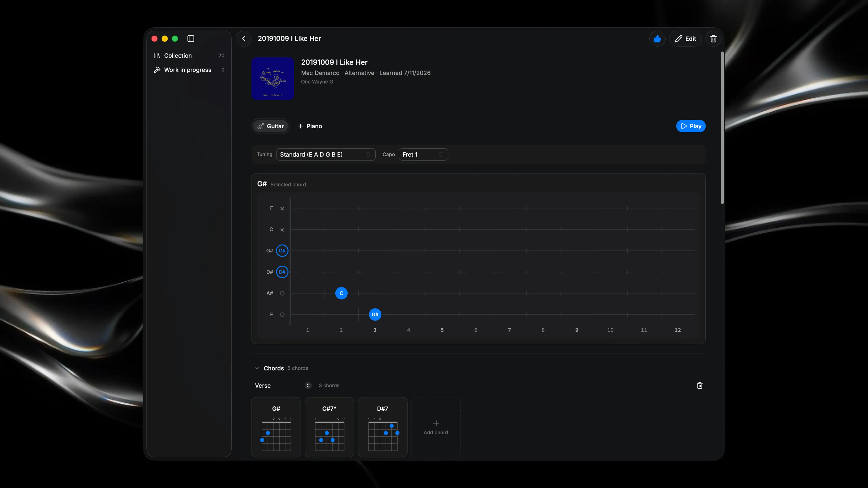868x488 pixels.
Task: Select the C#7* chord card
Action: [329, 427]
